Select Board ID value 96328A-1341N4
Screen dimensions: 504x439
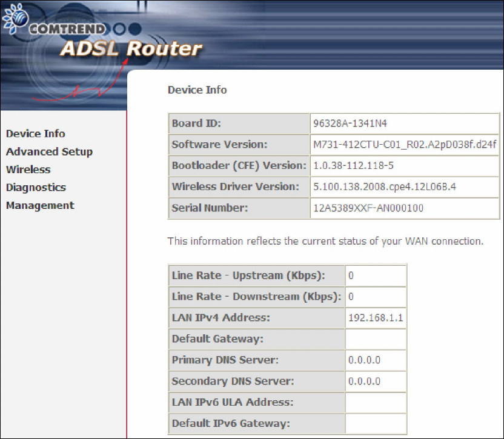[350, 124]
